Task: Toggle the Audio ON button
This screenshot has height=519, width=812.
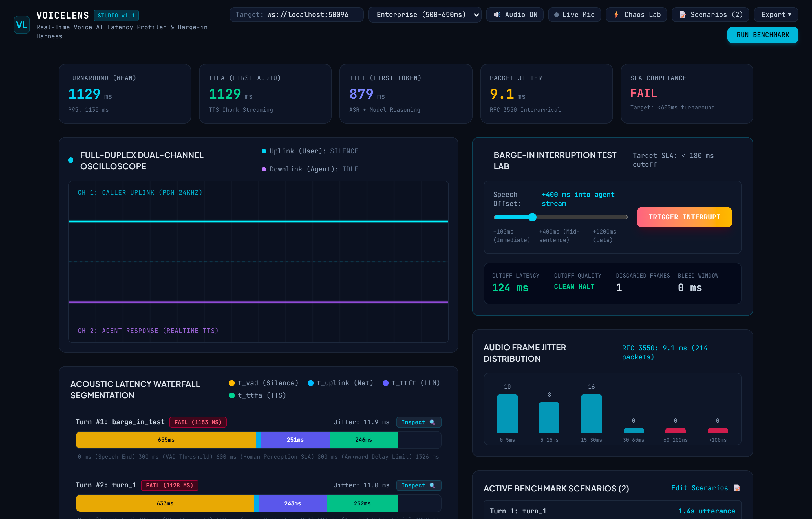Action: tap(515, 14)
